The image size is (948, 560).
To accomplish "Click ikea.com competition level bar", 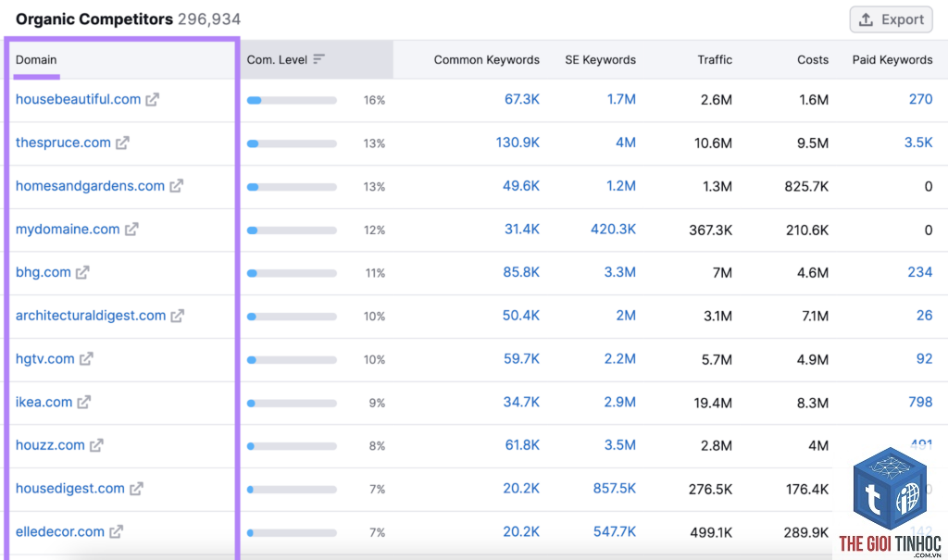I will [x=292, y=404].
